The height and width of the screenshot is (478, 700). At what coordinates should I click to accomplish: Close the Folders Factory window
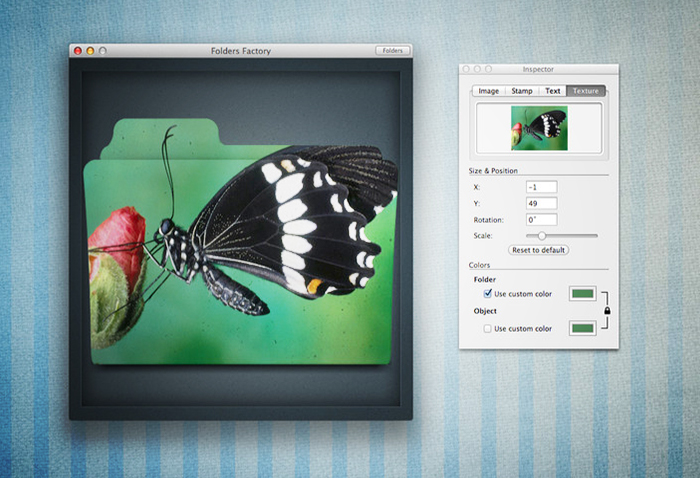[x=78, y=51]
